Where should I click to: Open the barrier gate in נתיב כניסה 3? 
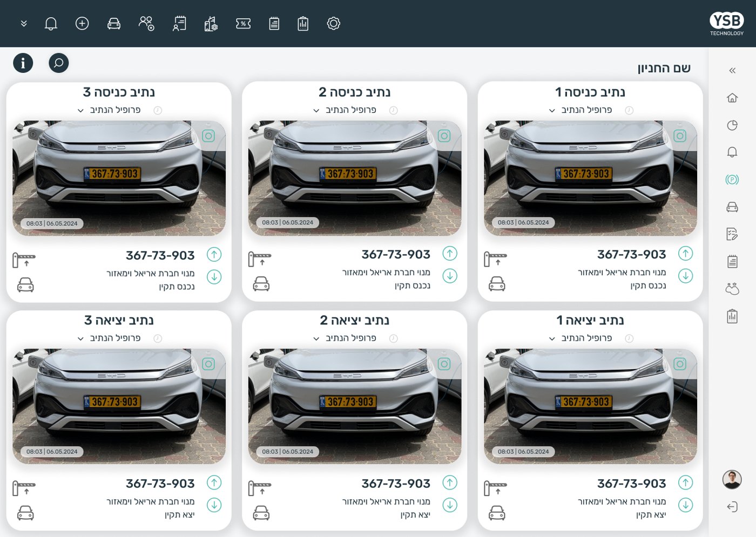24,260
